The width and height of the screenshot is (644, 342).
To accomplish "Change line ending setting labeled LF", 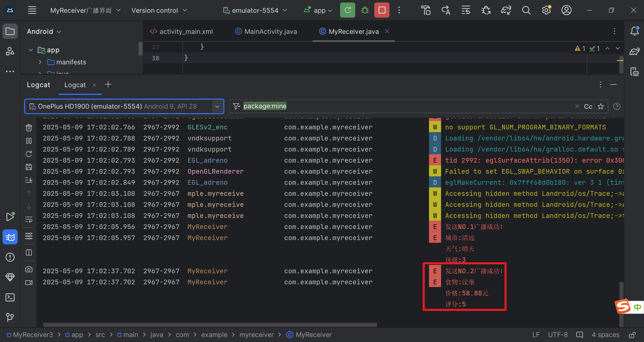I will (535, 334).
